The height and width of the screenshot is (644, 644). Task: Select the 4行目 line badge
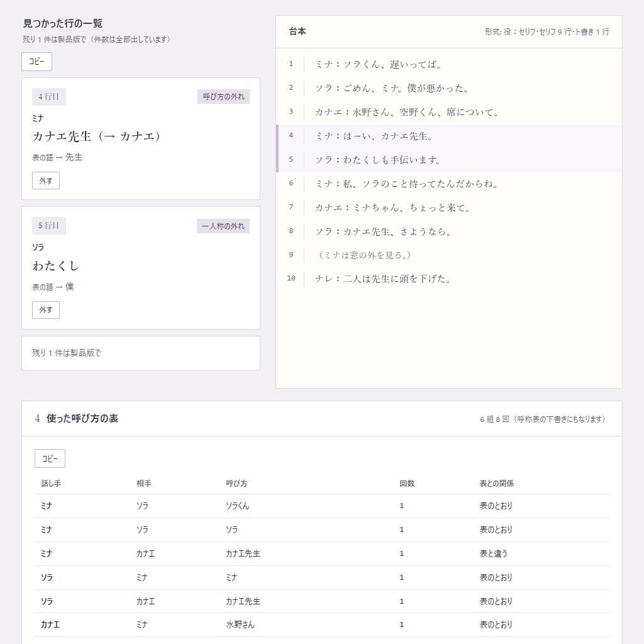(49, 97)
